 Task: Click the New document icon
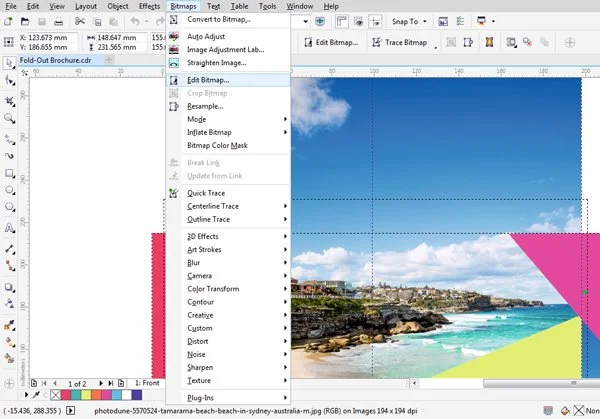(x=8, y=21)
